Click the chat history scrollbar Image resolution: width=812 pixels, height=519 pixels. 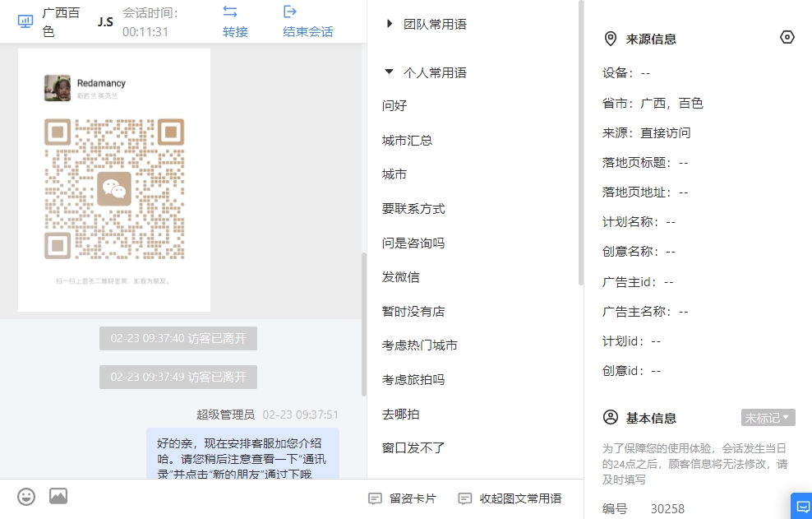[x=364, y=325]
